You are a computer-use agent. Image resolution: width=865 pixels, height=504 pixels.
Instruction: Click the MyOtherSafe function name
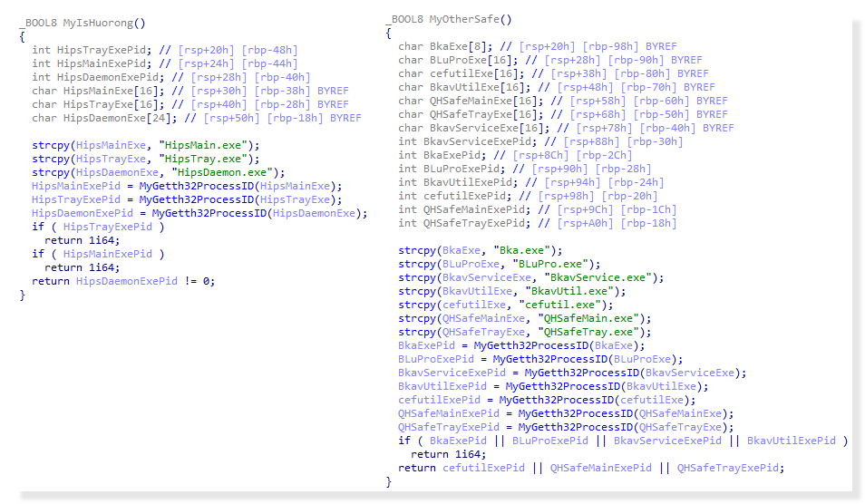(x=471, y=19)
